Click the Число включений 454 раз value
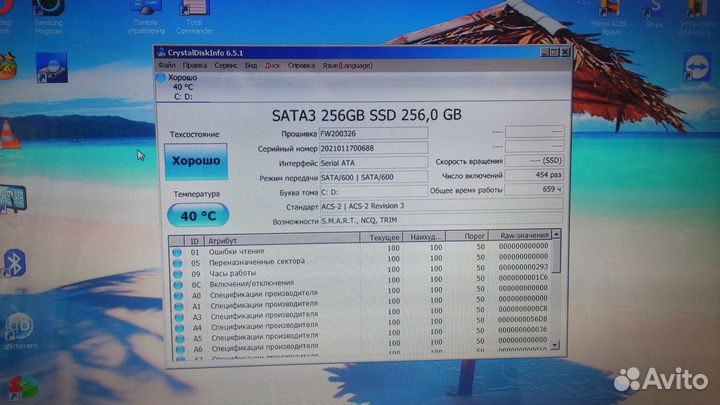 534,175
